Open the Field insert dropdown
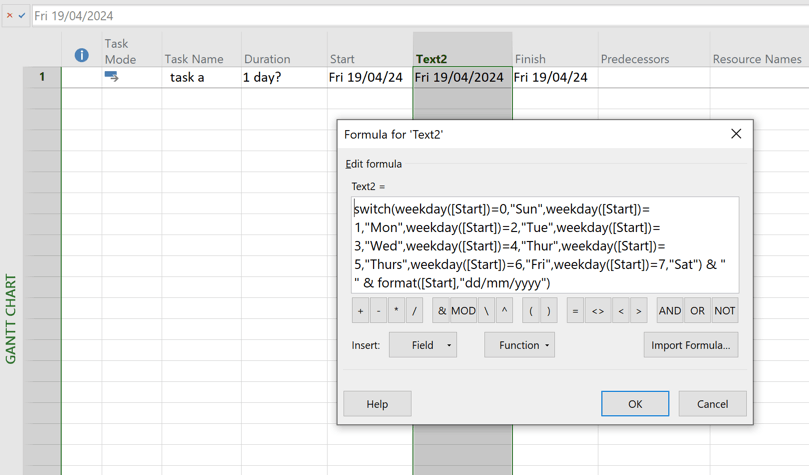Screen dimensions: 809x475 (423, 345)
